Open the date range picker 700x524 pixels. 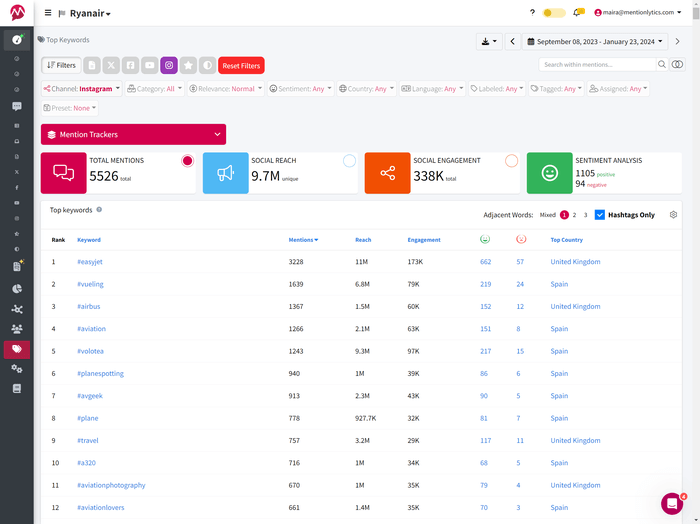click(x=595, y=42)
